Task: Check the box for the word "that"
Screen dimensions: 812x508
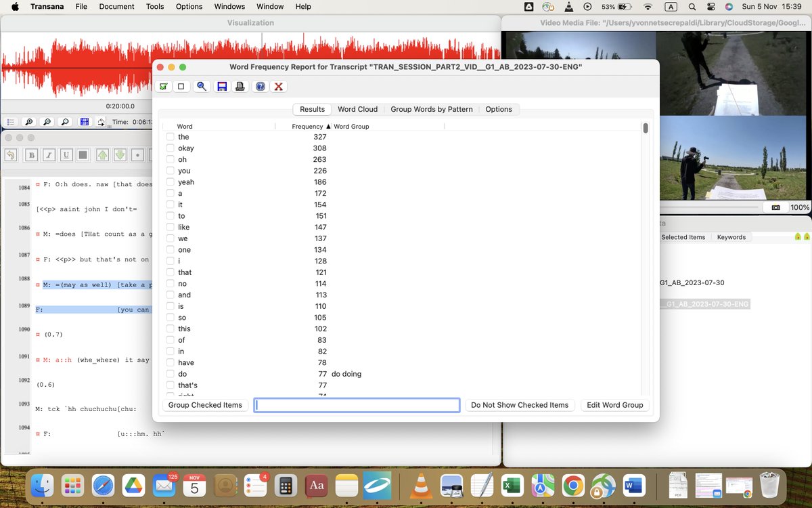Action: 171,272
